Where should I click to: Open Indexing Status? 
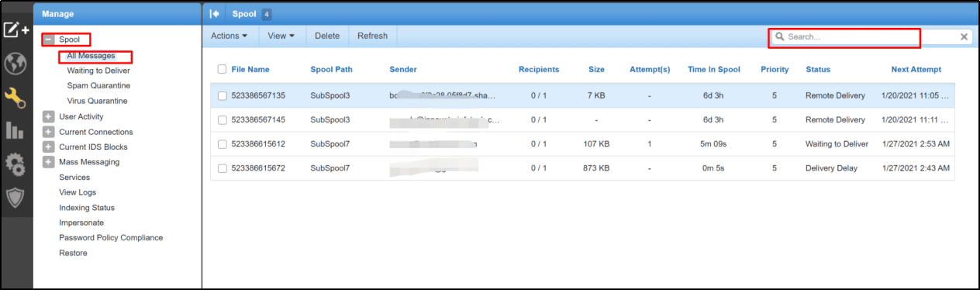coord(87,208)
